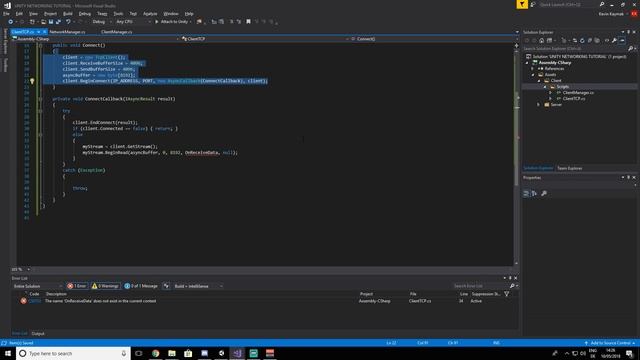Click the Home icon in Solution Explorer

pyautogui.click(x=541, y=40)
